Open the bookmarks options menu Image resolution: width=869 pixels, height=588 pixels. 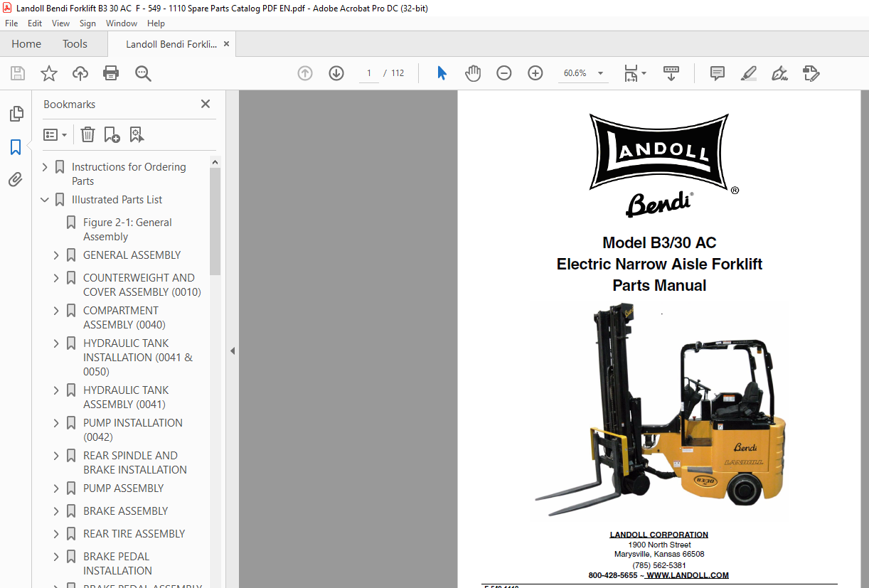coord(55,134)
